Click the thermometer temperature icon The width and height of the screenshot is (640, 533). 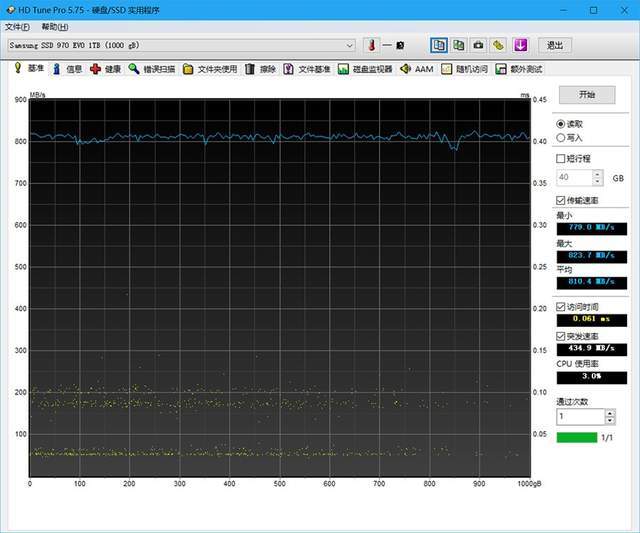point(371,45)
